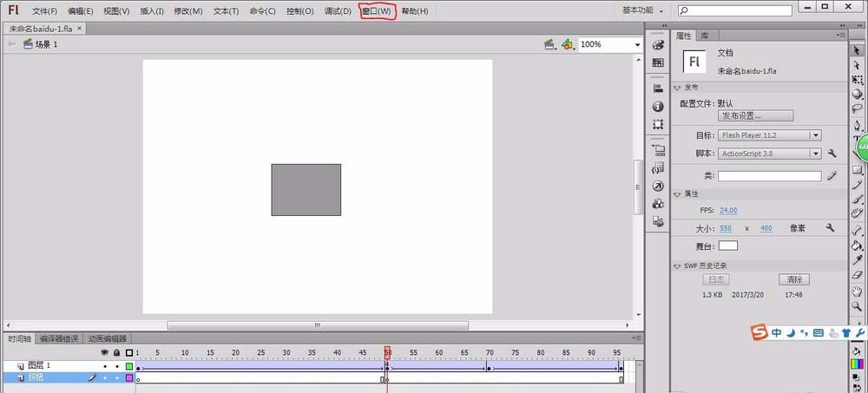Click the Edit Symbols icon
This screenshot has height=393, width=868.
567,44
